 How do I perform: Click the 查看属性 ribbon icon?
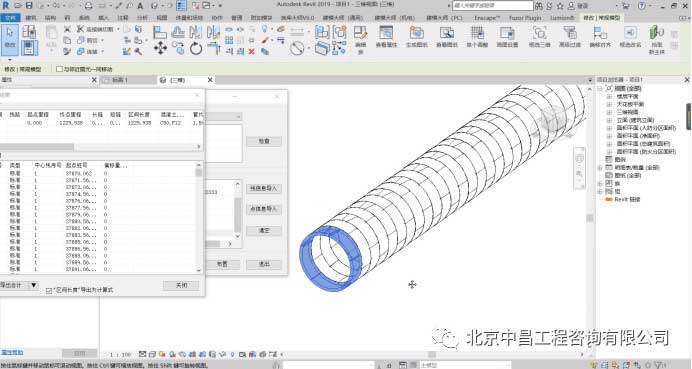[x=386, y=37]
